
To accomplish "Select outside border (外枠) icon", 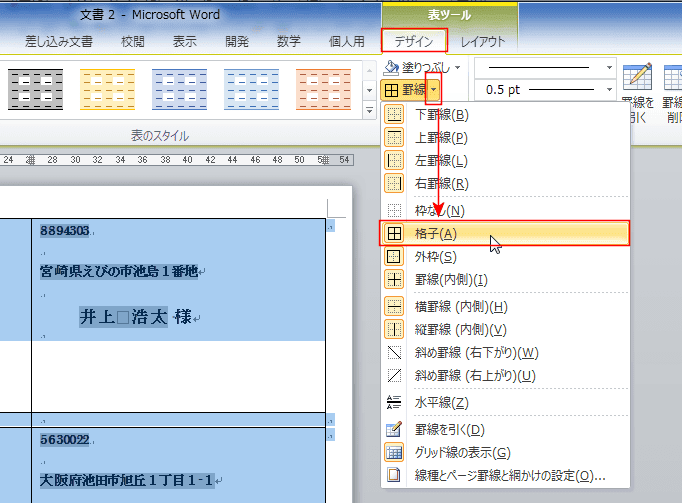I will pyautogui.click(x=395, y=257).
